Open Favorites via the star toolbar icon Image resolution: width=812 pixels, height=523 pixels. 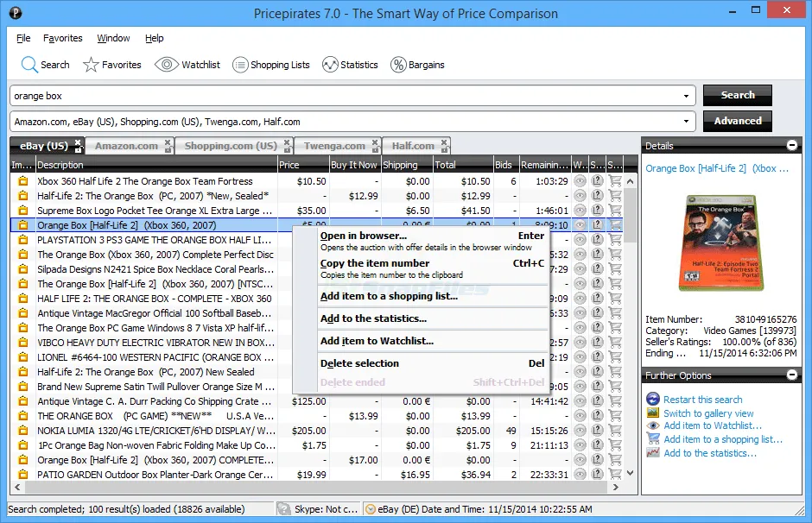[x=91, y=65]
